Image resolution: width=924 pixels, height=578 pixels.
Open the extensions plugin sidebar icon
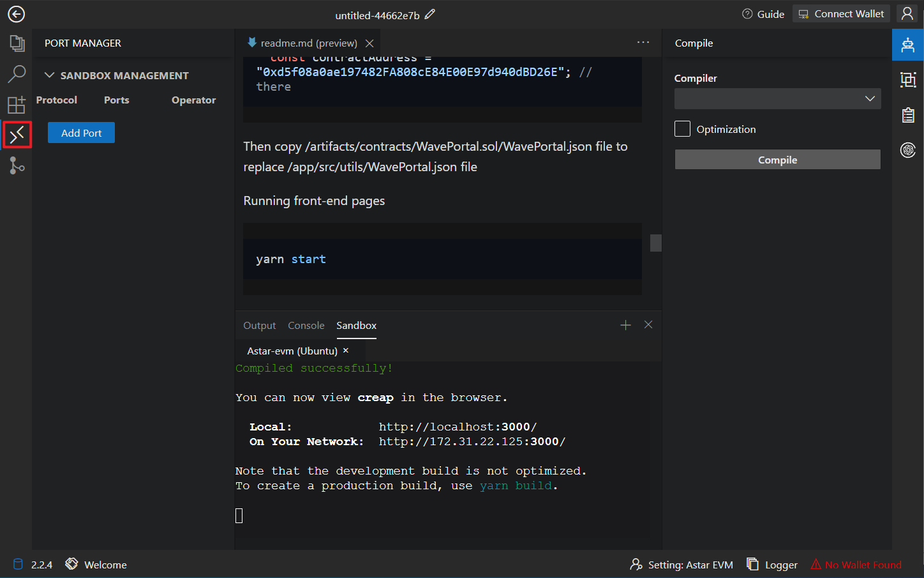pos(17,105)
